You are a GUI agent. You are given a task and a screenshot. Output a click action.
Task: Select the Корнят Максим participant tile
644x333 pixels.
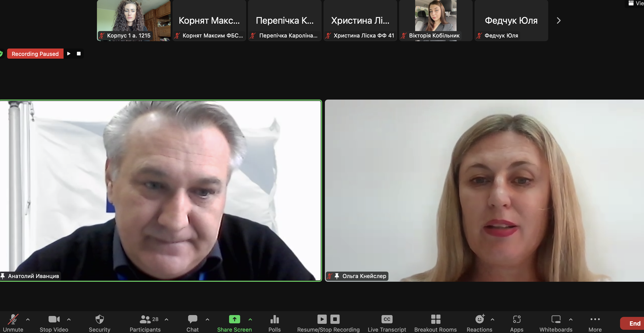209,20
